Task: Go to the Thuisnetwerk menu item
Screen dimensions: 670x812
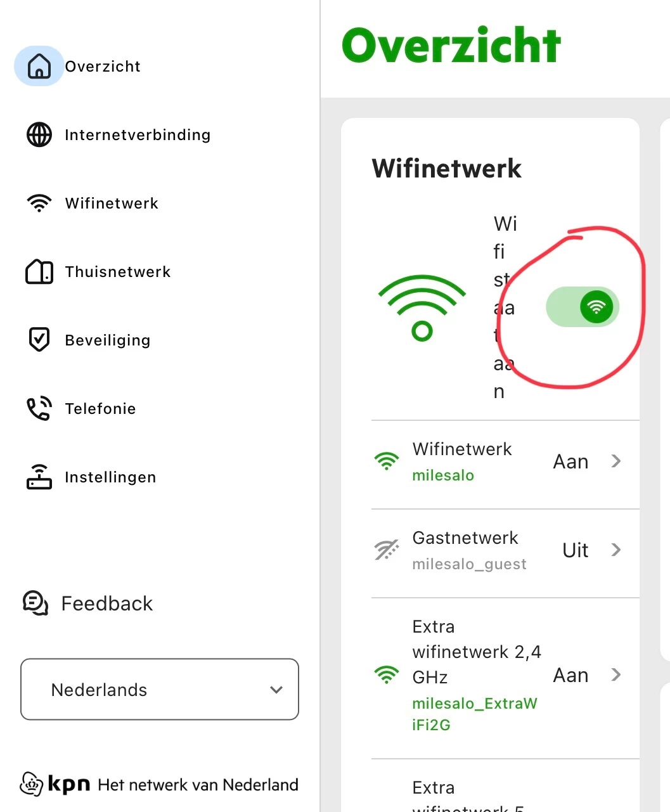Action: pos(118,272)
